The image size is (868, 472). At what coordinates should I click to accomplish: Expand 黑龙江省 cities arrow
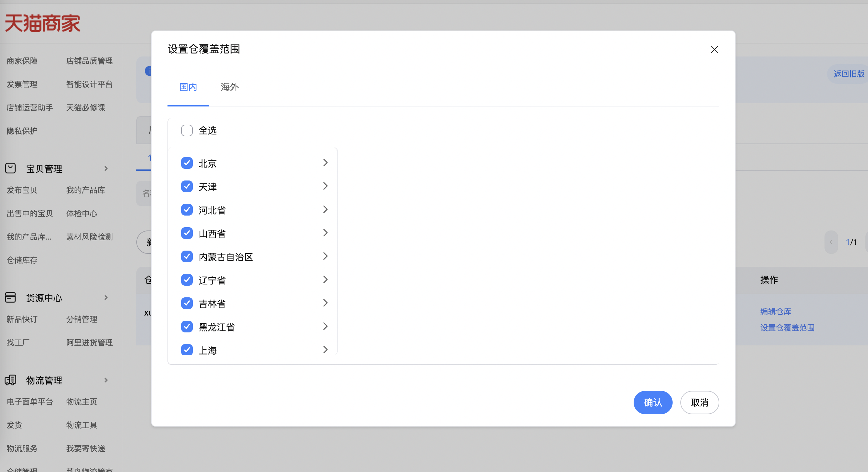325,327
